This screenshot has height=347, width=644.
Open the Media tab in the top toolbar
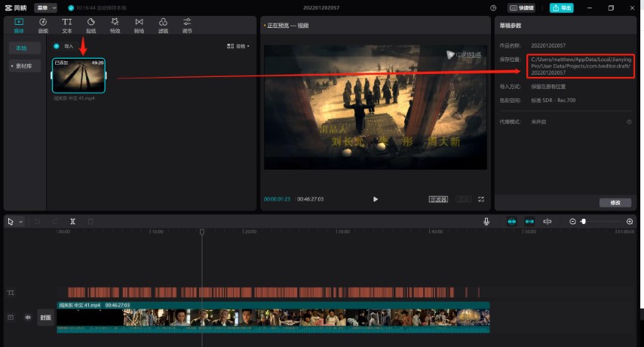click(x=19, y=26)
